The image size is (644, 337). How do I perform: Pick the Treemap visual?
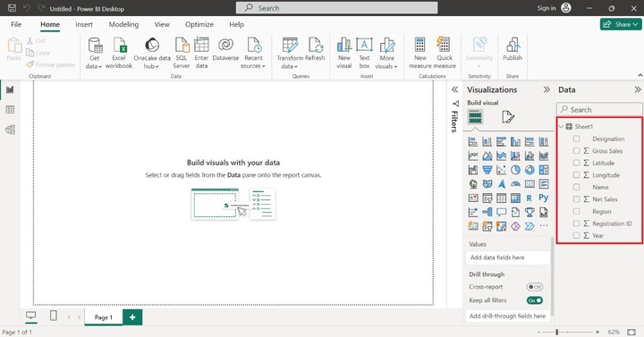coord(544,170)
